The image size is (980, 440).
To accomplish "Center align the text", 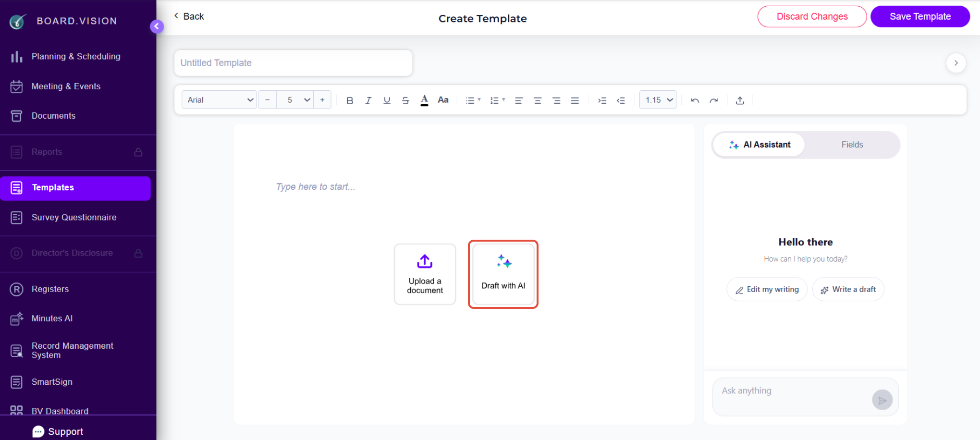I will (538, 100).
